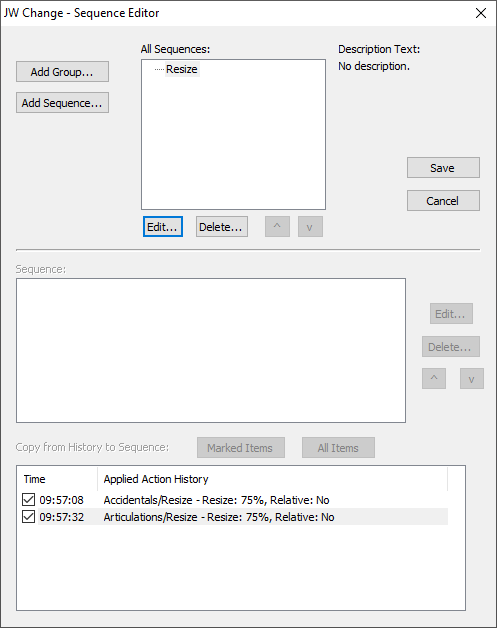Cancel the Sequence Editor dialog
This screenshot has width=497, height=628.
(x=443, y=200)
